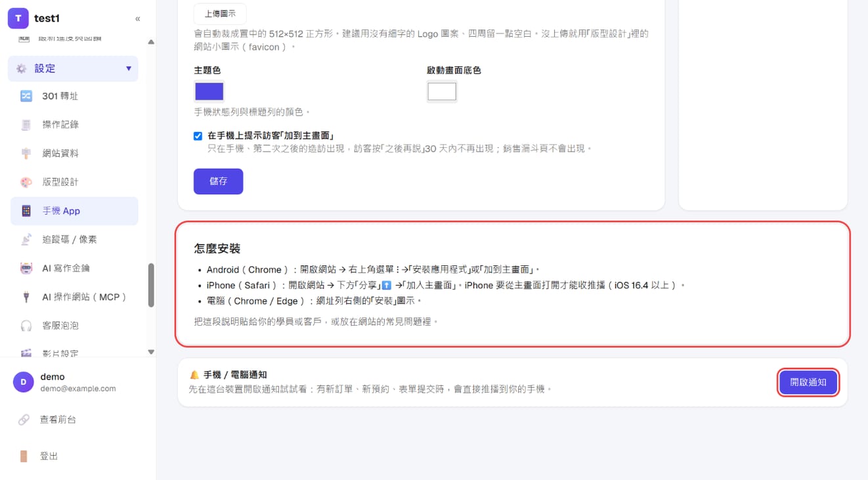Open the 啟動畫面底色 color swatch

pos(442,91)
